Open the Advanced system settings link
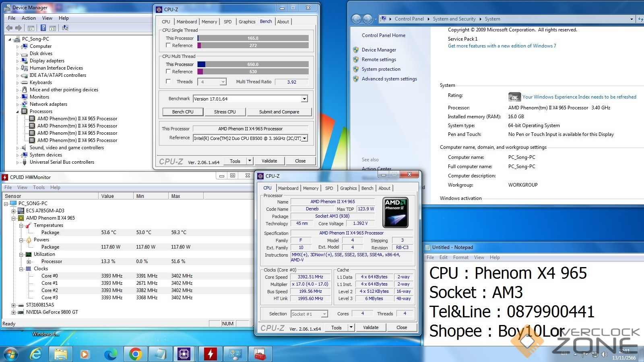 (x=389, y=79)
